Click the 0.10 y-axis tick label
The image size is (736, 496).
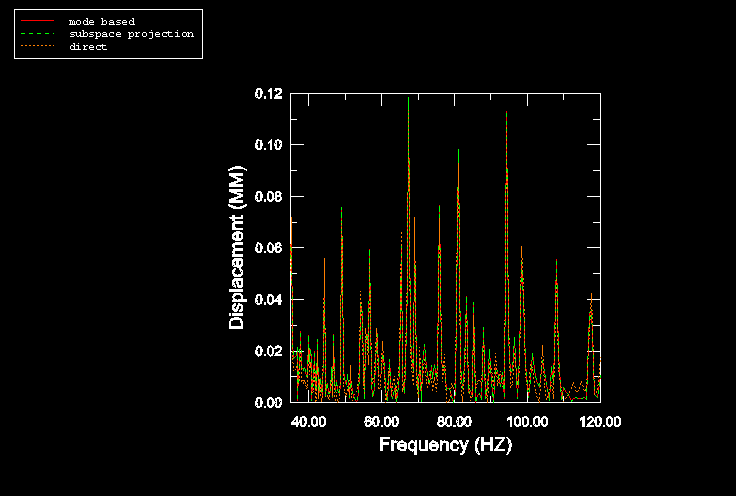[266, 145]
